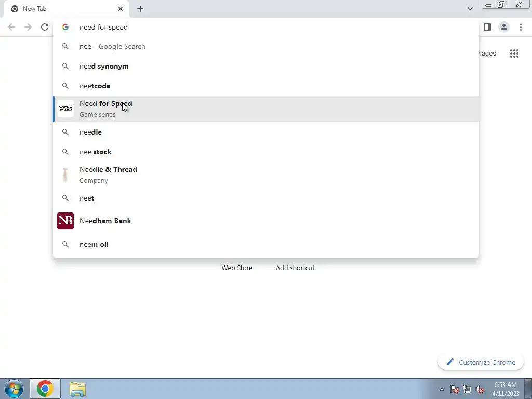Viewport: 532px width, 399px height.
Task: Open the Google apps grid
Action: tap(514, 54)
